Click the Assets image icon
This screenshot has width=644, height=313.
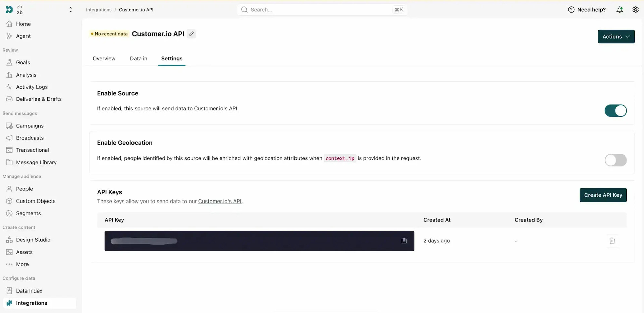tap(9, 252)
